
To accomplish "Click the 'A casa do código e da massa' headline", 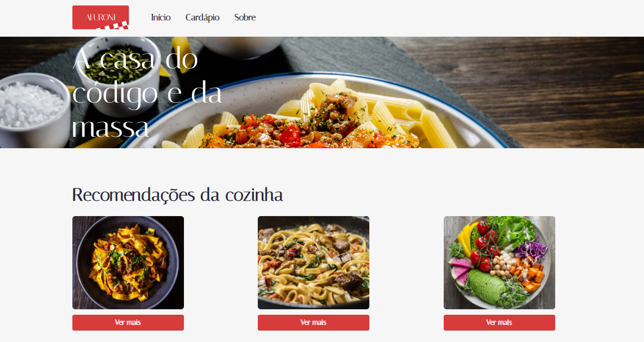I will 147,94.
